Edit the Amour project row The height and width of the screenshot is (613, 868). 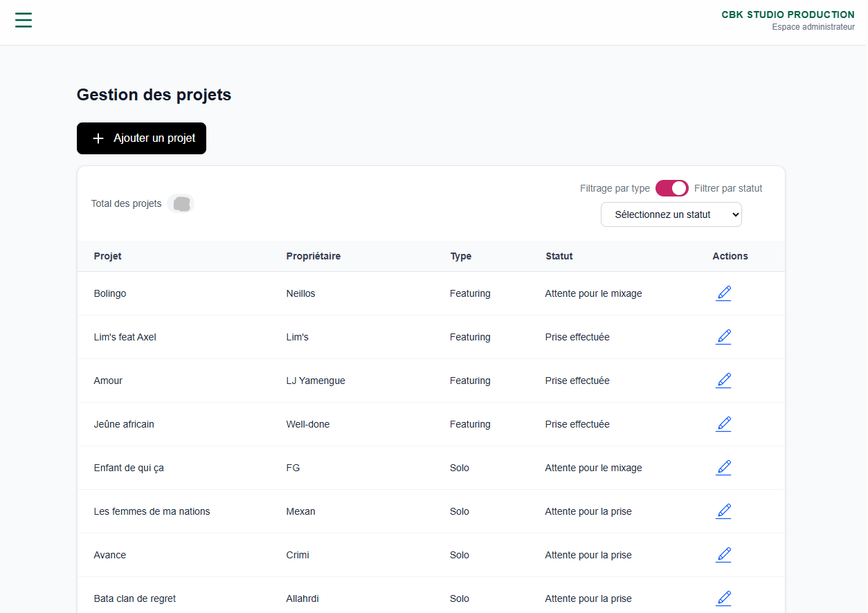pyautogui.click(x=723, y=381)
